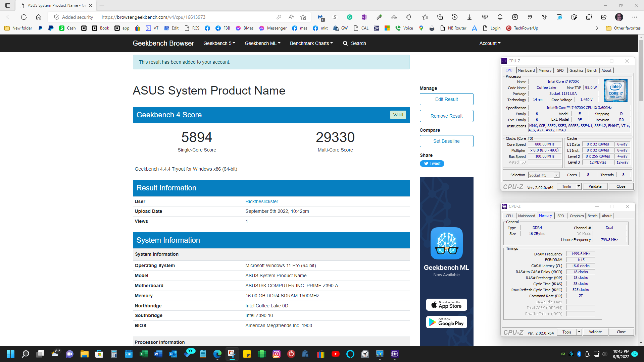Open browser history icon
The height and width of the screenshot is (362, 644).
[x=455, y=17]
